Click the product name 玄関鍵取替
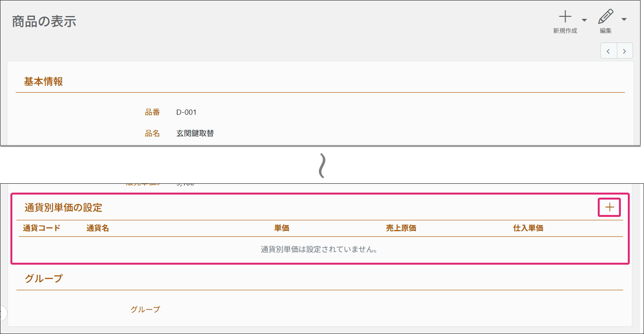 click(x=195, y=133)
